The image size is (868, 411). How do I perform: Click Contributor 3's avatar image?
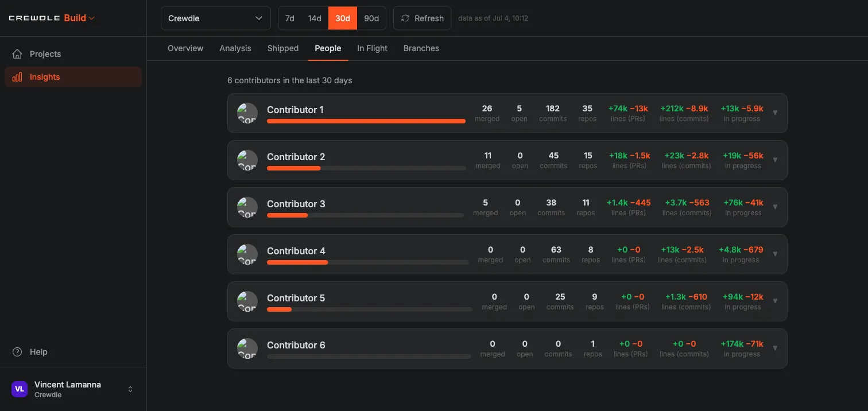tap(247, 207)
